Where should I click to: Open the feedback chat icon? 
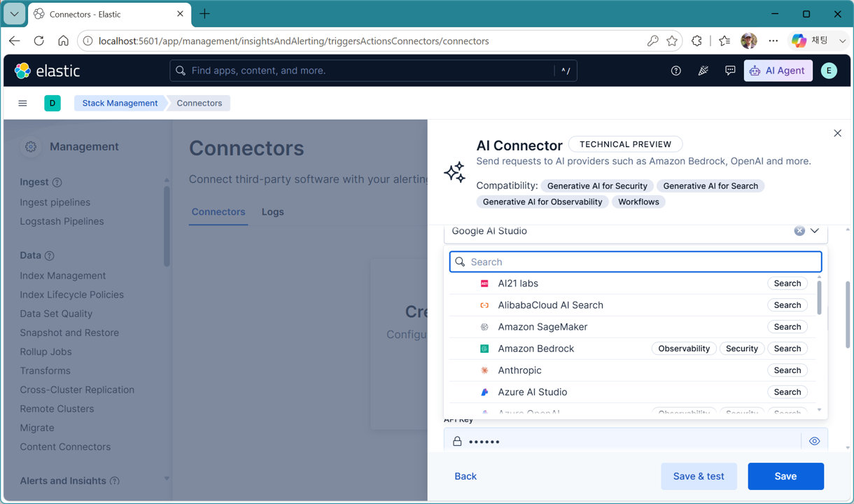pyautogui.click(x=730, y=71)
